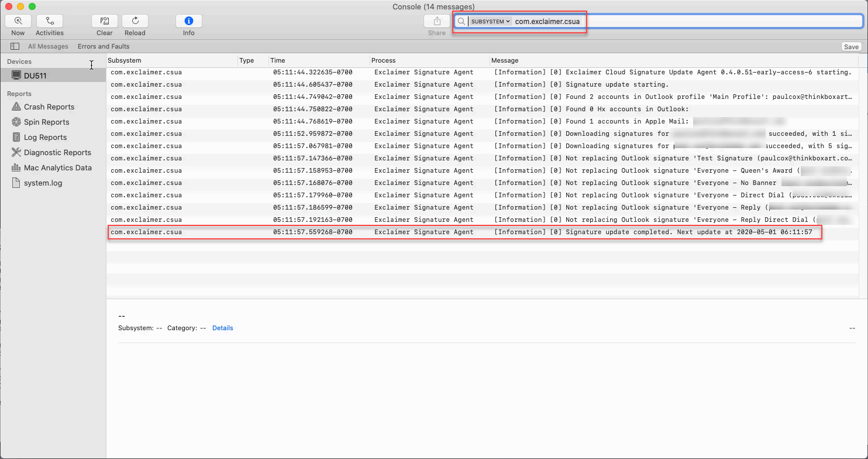
Task: Switch to All Messages filter
Action: [x=48, y=46]
